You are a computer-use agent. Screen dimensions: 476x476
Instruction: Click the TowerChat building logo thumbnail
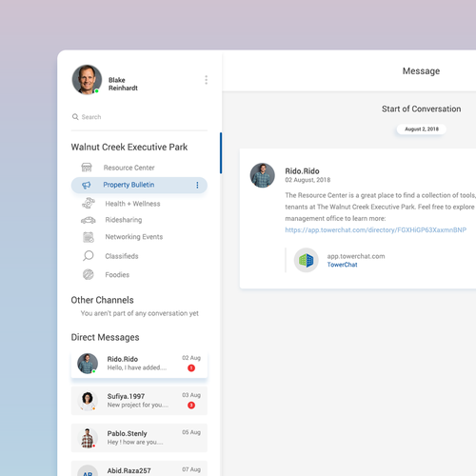pos(306,260)
